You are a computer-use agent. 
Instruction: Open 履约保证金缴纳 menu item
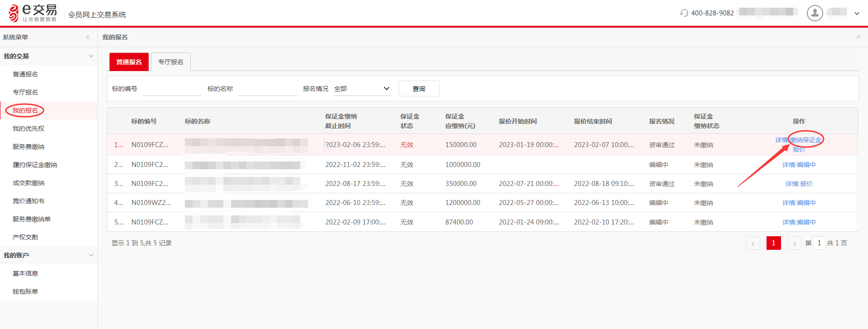[35, 165]
